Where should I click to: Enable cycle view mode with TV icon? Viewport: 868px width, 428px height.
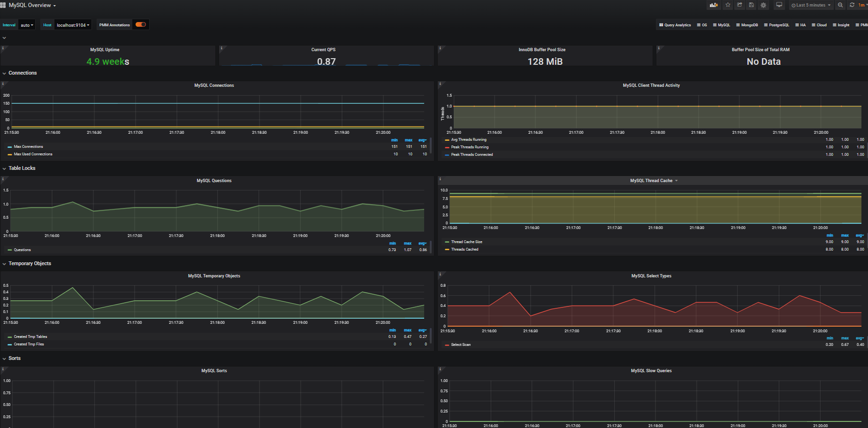click(x=779, y=5)
